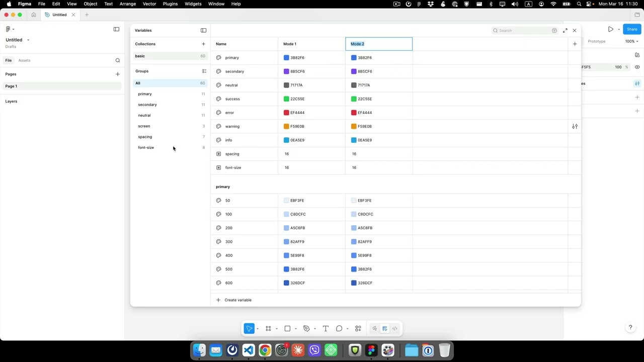Open the Arrange menu
Screen dimensions: 644x362
pos(128,4)
